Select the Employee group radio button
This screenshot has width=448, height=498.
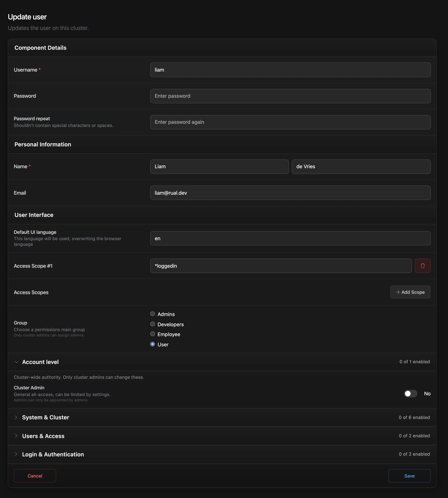point(153,334)
